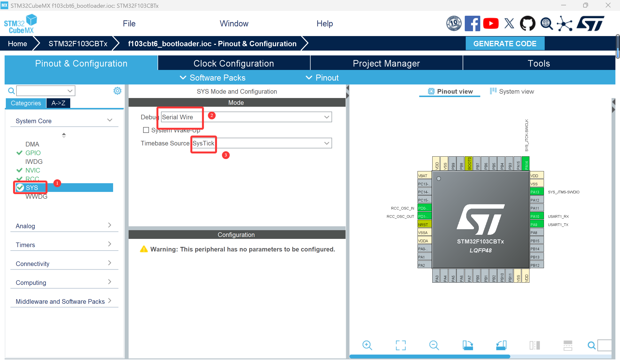Click the SYS peripheral checkmark
620x364 pixels.
click(x=20, y=187)
